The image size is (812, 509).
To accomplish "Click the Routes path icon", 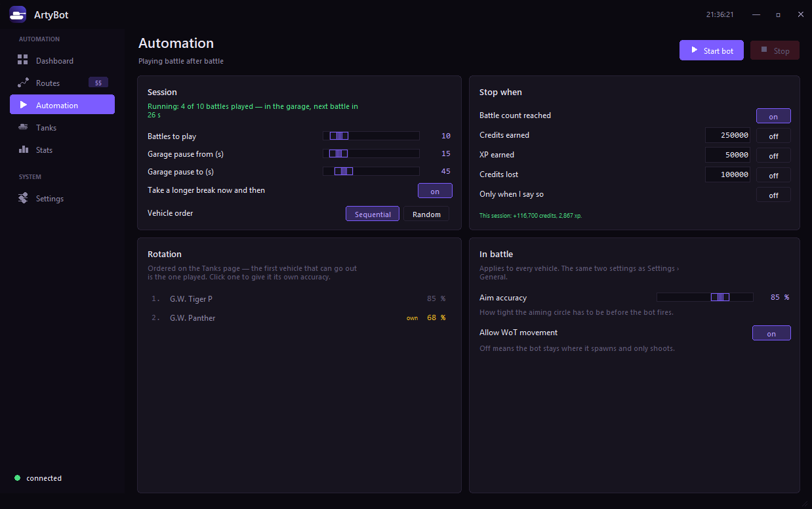I will pos(23,83).
